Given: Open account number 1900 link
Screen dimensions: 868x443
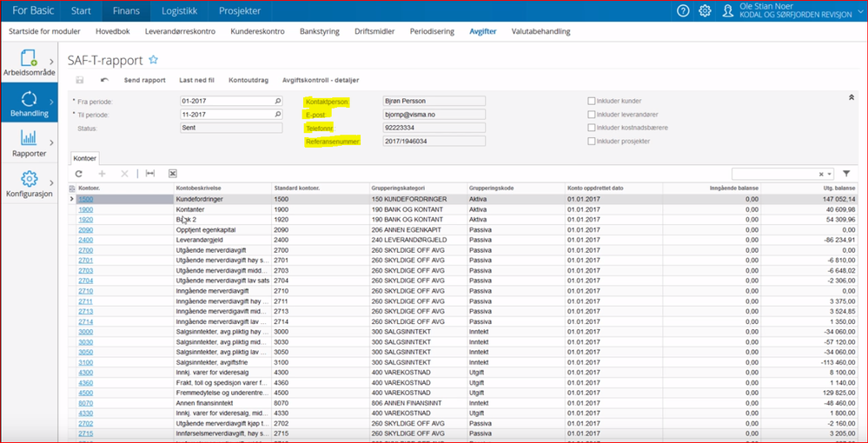Looking at the screenshot, I should tap(86, 209).
